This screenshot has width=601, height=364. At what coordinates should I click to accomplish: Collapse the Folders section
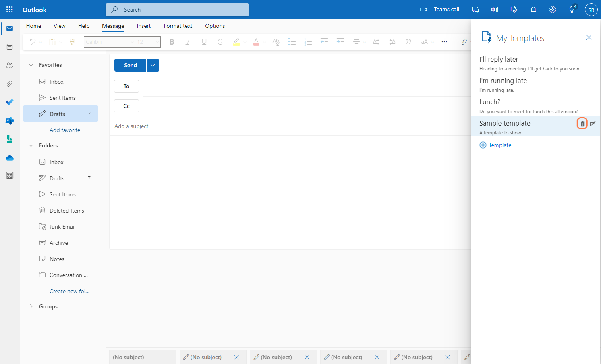31,145
